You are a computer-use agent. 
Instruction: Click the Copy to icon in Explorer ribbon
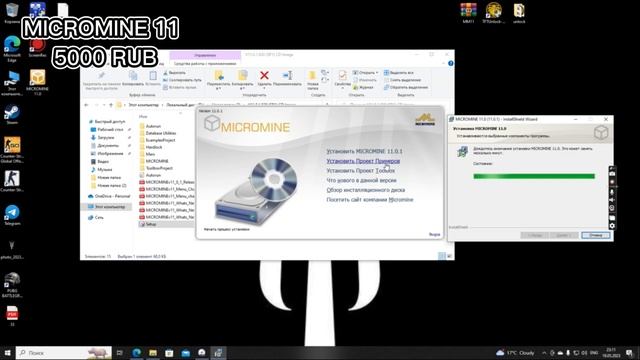[242, 75]
